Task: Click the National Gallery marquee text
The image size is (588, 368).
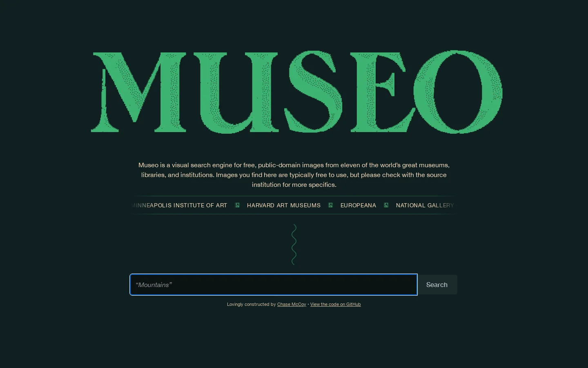Action: (425, 205)
